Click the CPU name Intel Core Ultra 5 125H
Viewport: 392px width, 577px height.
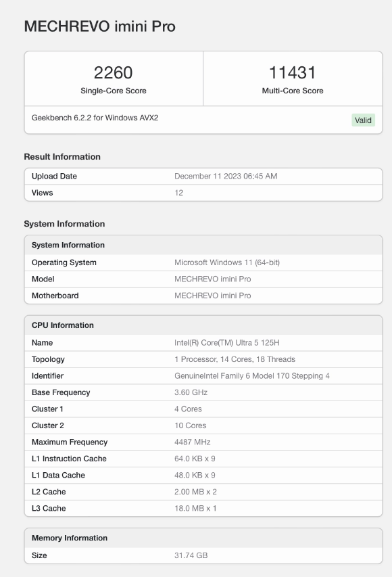click(227, 343)
